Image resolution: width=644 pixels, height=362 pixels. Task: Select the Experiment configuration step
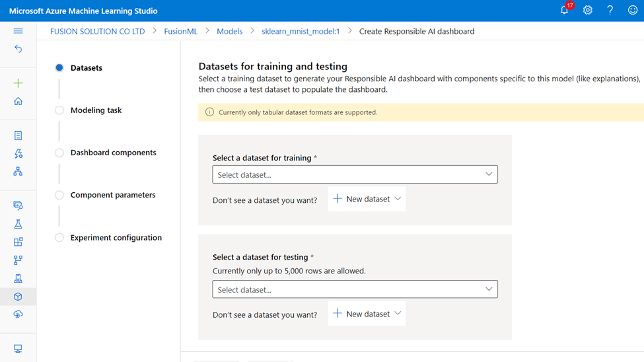[x=108, y=238]
